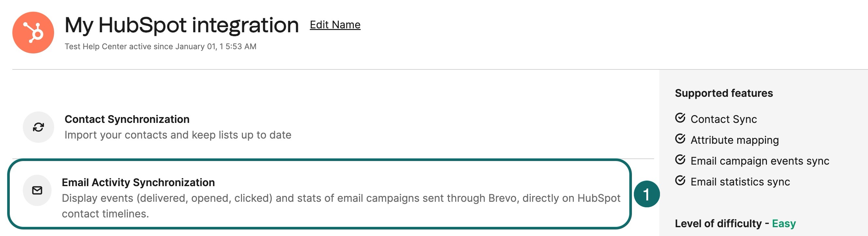868x236 pixels.
Task: Click the checkmark beside Attribute mapping
Action: click(x=681, y=139)
